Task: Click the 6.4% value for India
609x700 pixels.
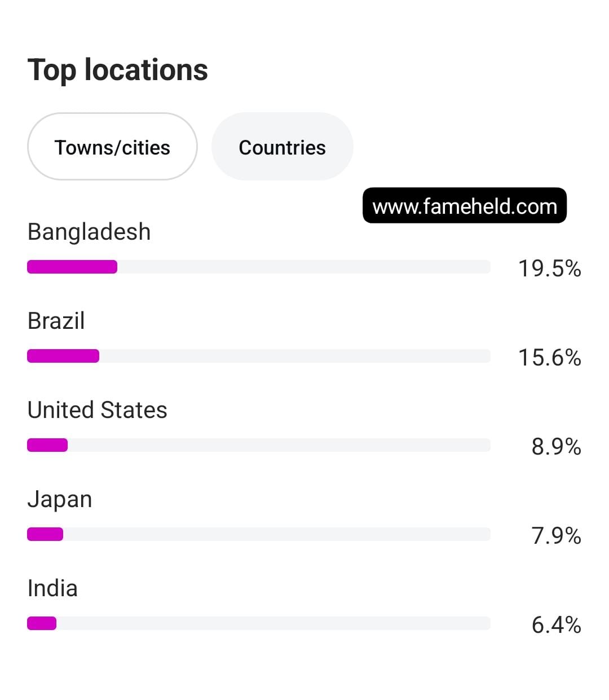Action: (x=557, y=625)
